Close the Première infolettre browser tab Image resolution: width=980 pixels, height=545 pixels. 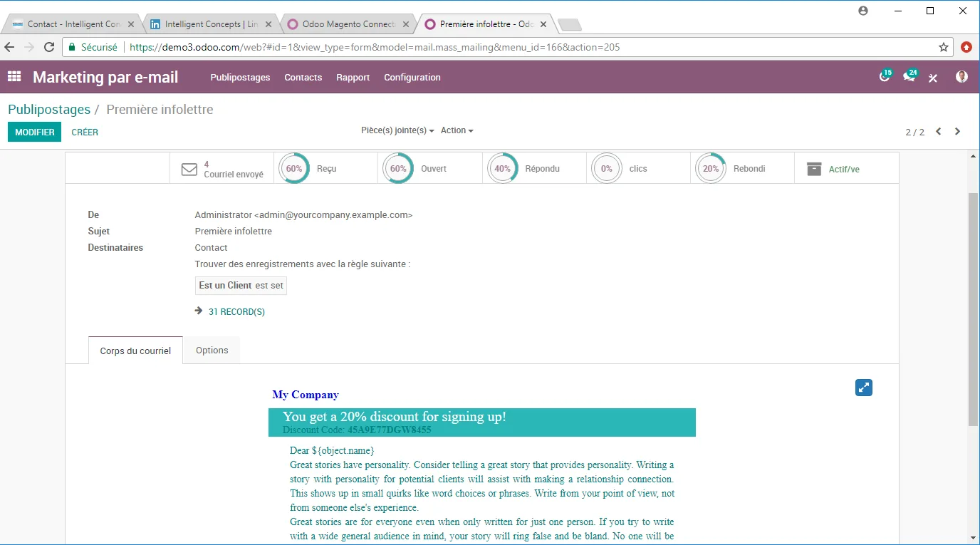544,24
